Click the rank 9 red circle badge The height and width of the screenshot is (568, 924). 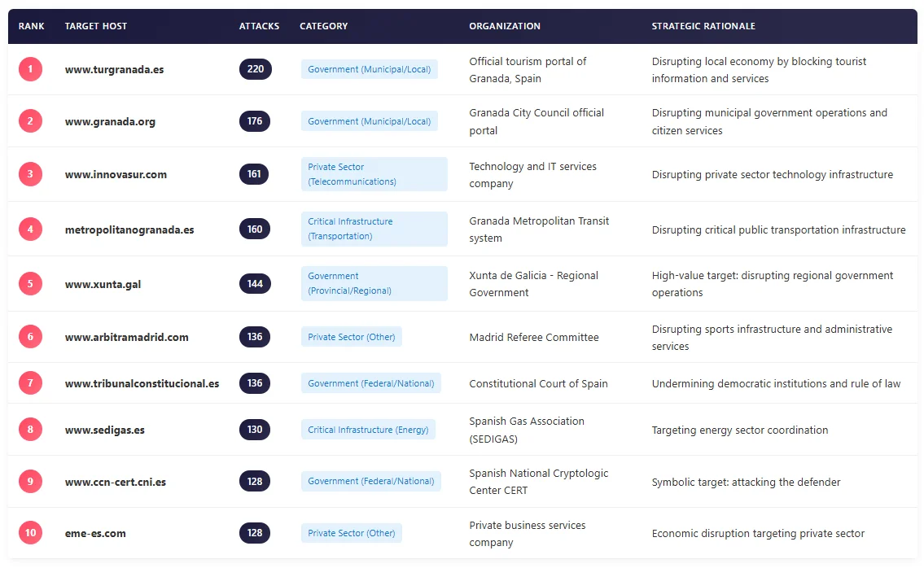coord(30,481)
